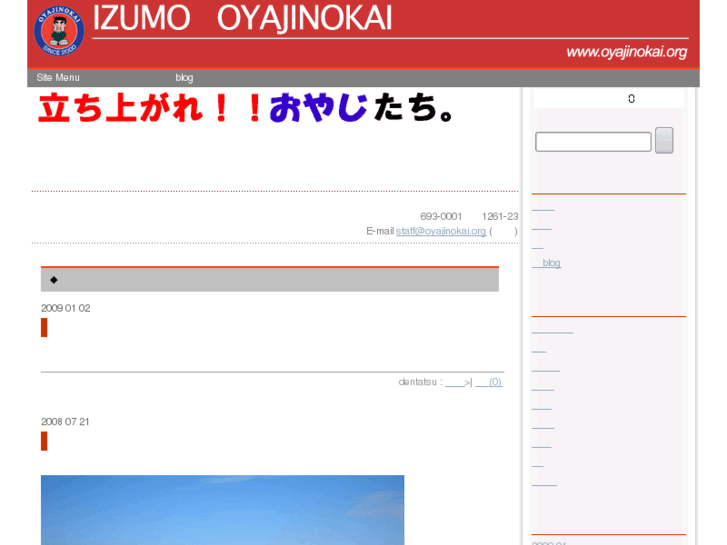Click the staff@oyajinokai.org email link
727x545 pixels.
click(440, 231)
